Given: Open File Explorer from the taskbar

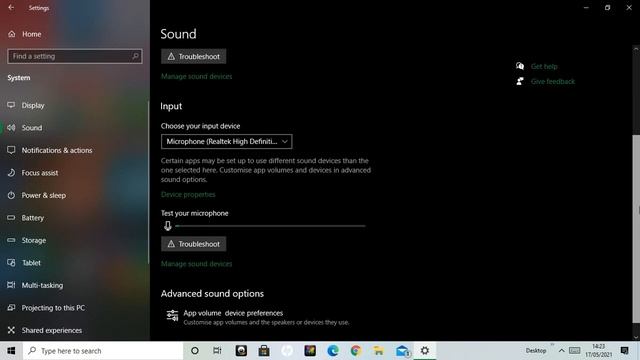Looking at the screenshot, I should (x=379, y=351).
